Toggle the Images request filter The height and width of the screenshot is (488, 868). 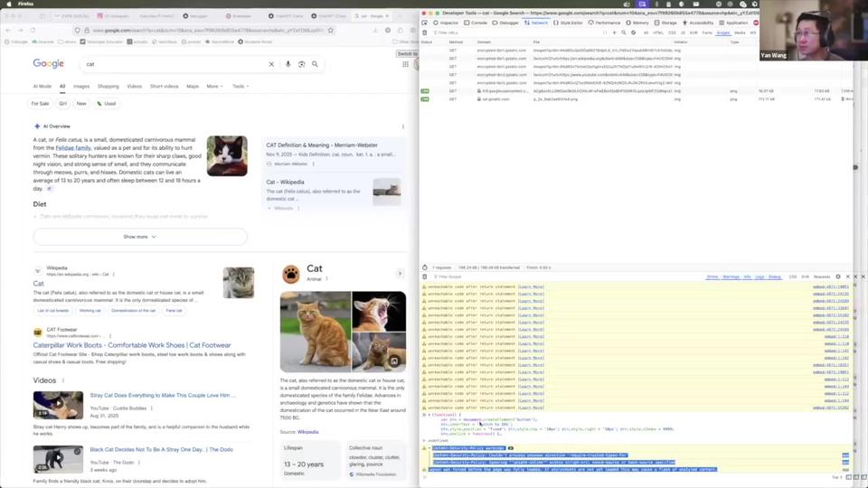click(723, 33)
